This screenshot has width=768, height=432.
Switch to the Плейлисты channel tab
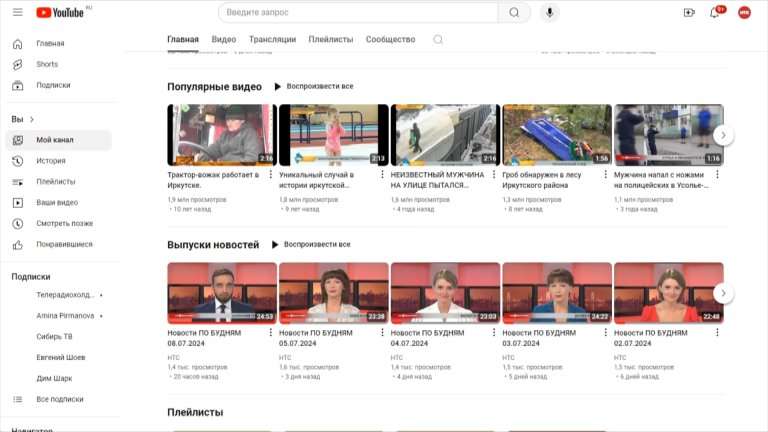pos(331,39)
